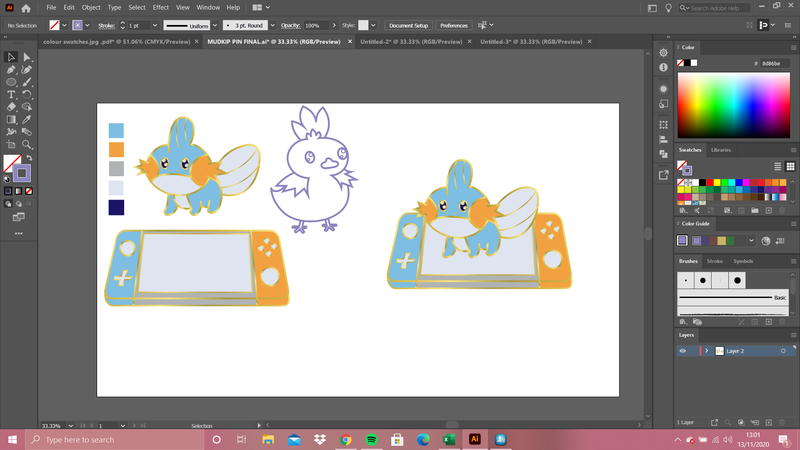Screen dimensions: 800x450
Task: Click the Opacity label link
Action: 290,26
